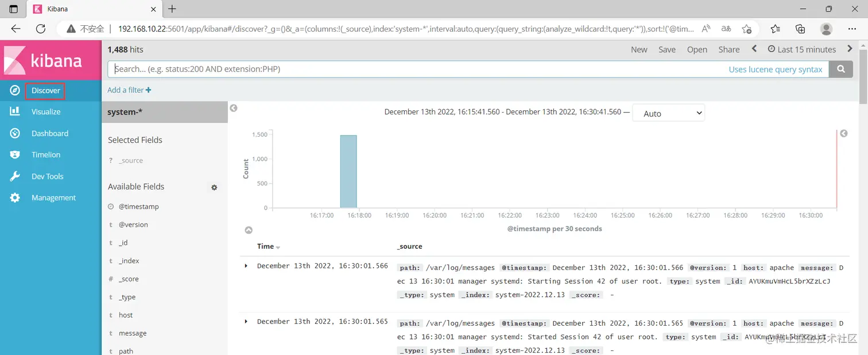Click Save in top toolbar
The image size is (868, 355).
pyautogui.click(x=667, y=49)
